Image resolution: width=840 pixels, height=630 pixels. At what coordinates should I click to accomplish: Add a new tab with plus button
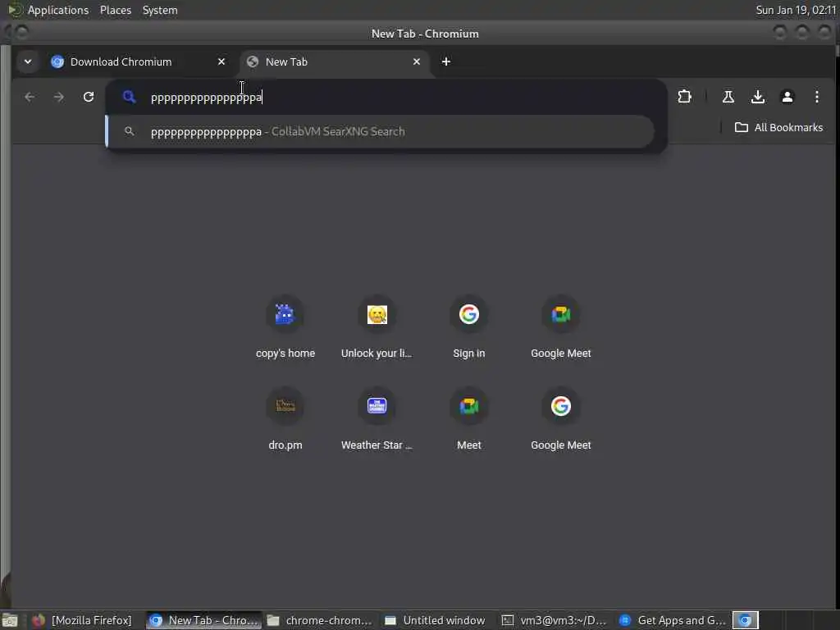click(x=445, y=62)
